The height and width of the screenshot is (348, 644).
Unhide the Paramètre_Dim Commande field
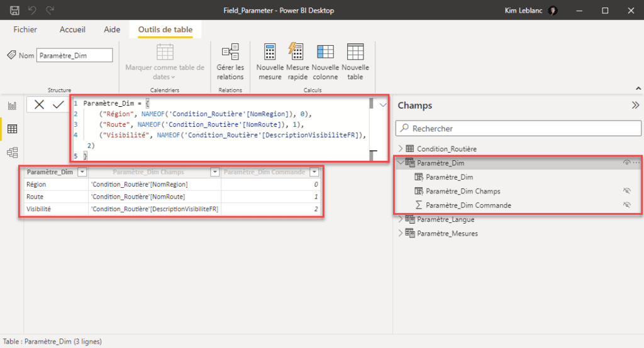tap(627, 204)
